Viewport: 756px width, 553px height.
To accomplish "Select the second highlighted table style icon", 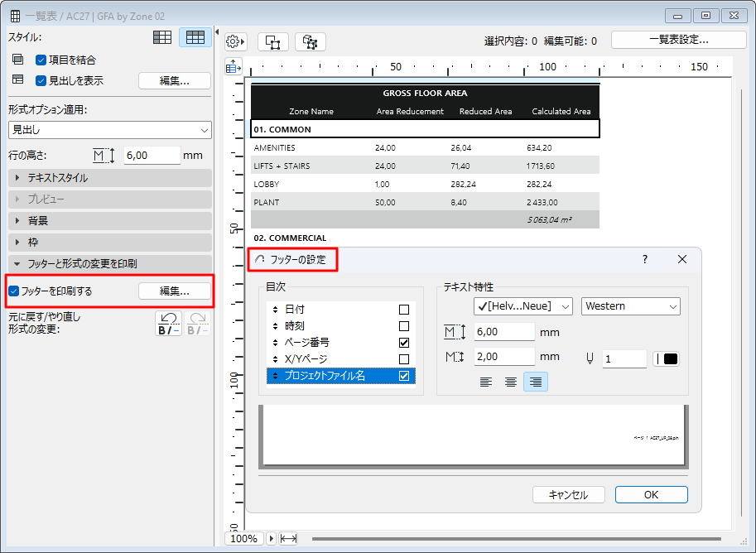I will [195, 37].
